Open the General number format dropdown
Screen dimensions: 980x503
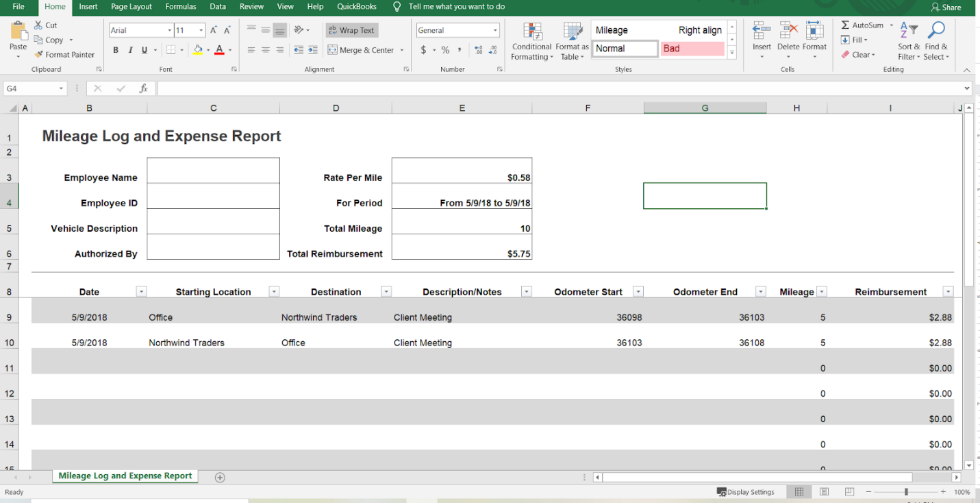click(495, 30)
